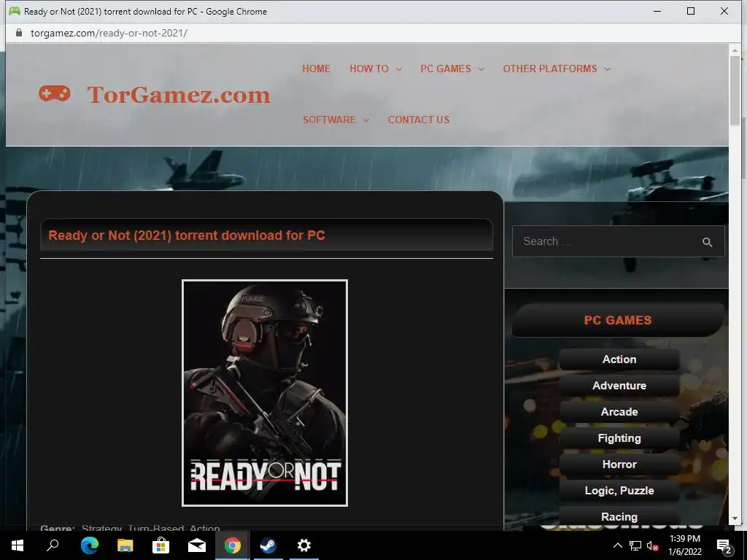The height and width of the screenshot is (560, 747).
Task: Select the Horror game category
Action: tap(619, 464)
